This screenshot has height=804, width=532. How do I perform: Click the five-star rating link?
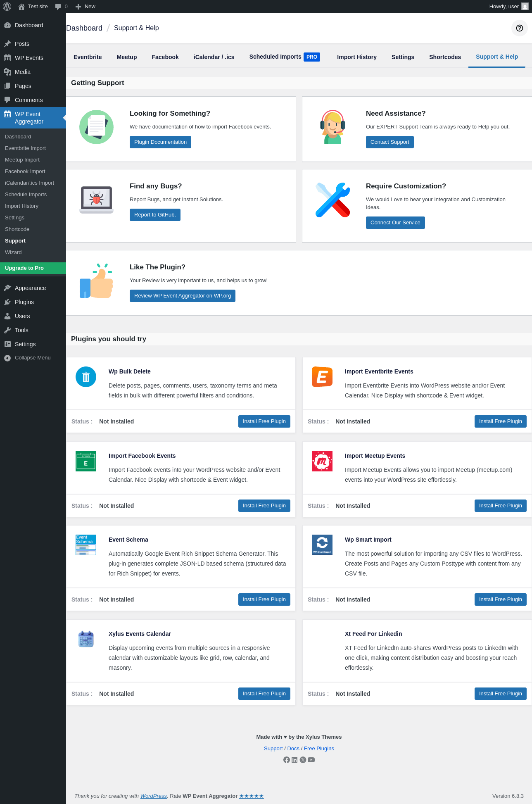251,796
